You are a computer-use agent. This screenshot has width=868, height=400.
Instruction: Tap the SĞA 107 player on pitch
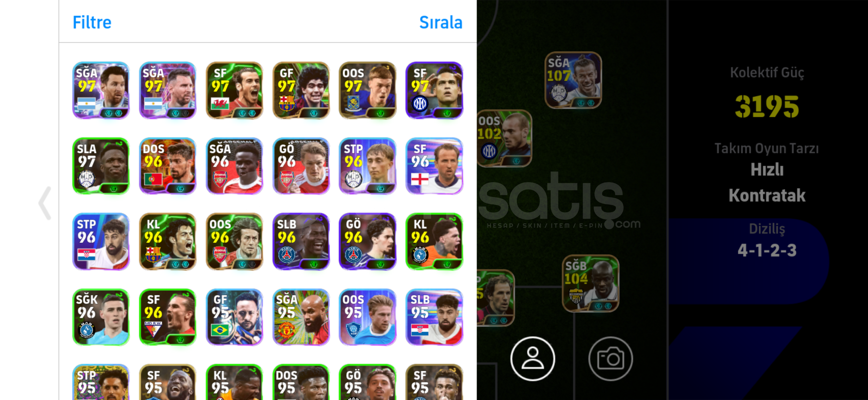pyautogui.click(x=573, y=80)
